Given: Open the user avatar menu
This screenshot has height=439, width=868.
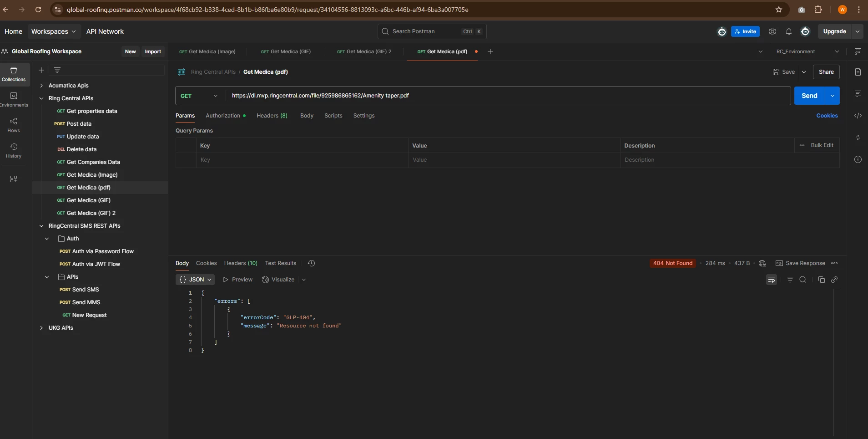Looking at the screenshot, I should [x=805, y=31].
